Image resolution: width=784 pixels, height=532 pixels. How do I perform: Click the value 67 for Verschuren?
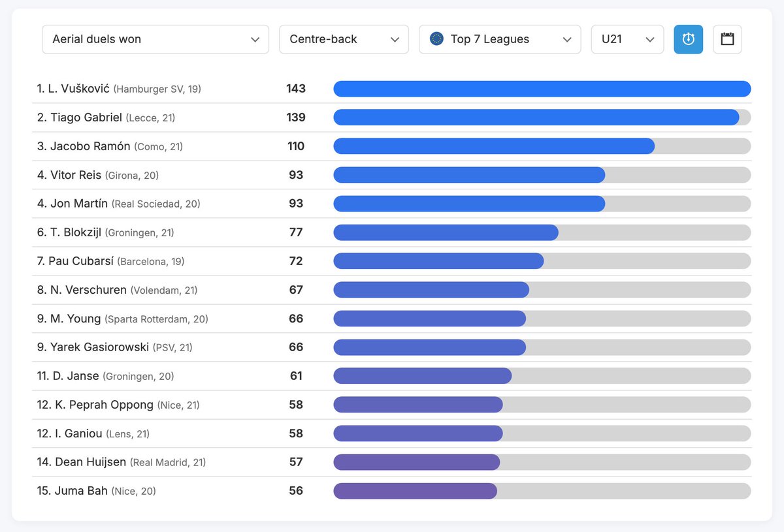coord(296,290)
